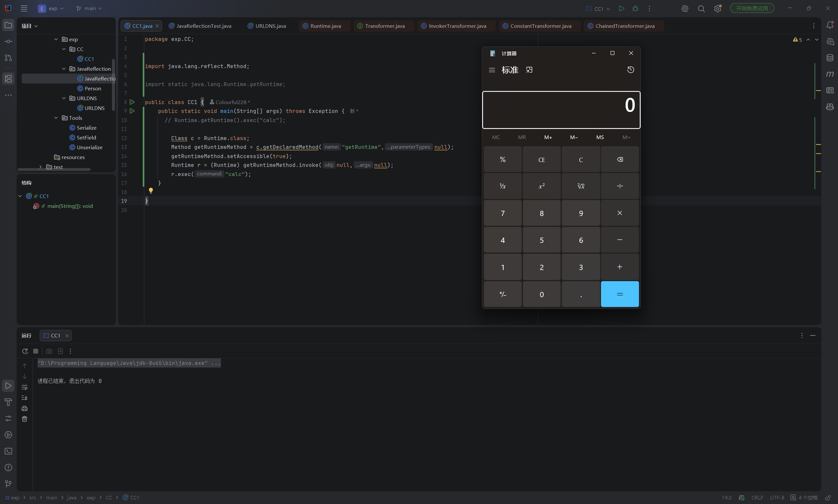Switch to JavaReflectionTest.java tab
This screenshot has height=504, width=838.
click(200, 26)
